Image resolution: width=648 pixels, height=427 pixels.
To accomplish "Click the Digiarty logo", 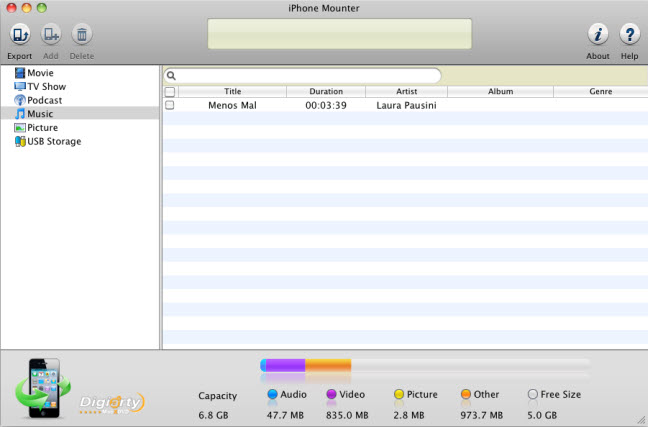I will (112, 403).
